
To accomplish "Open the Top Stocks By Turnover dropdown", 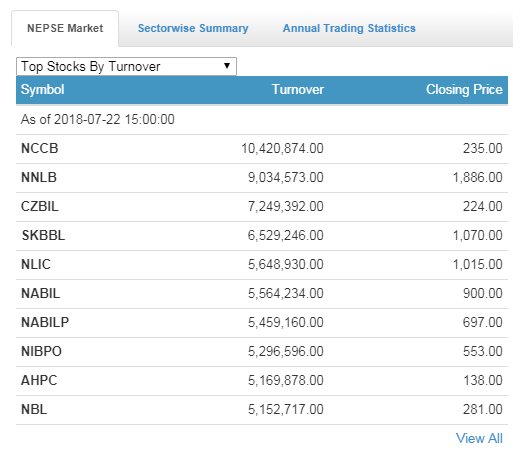I will click(x=126, y=66).
